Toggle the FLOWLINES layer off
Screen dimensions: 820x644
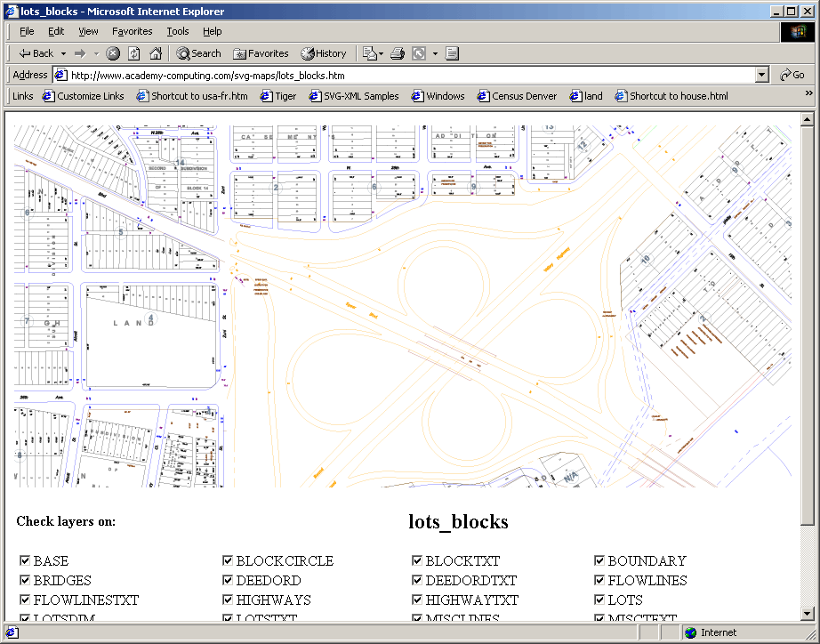600,580
